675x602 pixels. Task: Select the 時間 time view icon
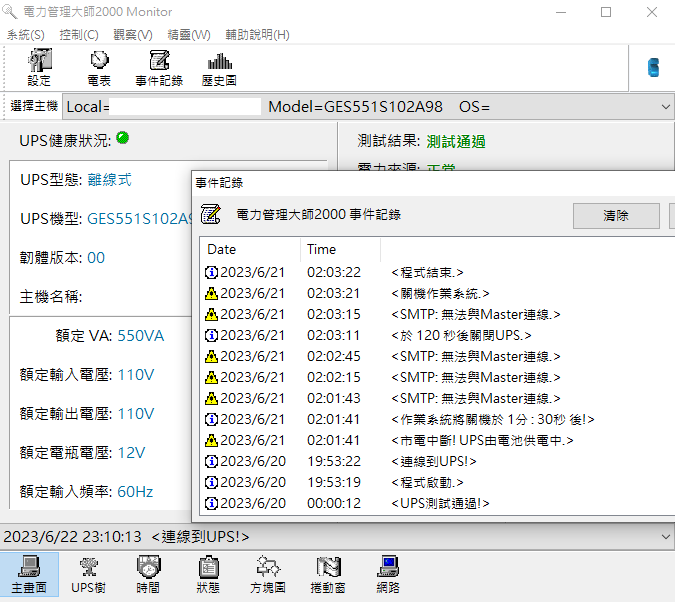point(147,575)
